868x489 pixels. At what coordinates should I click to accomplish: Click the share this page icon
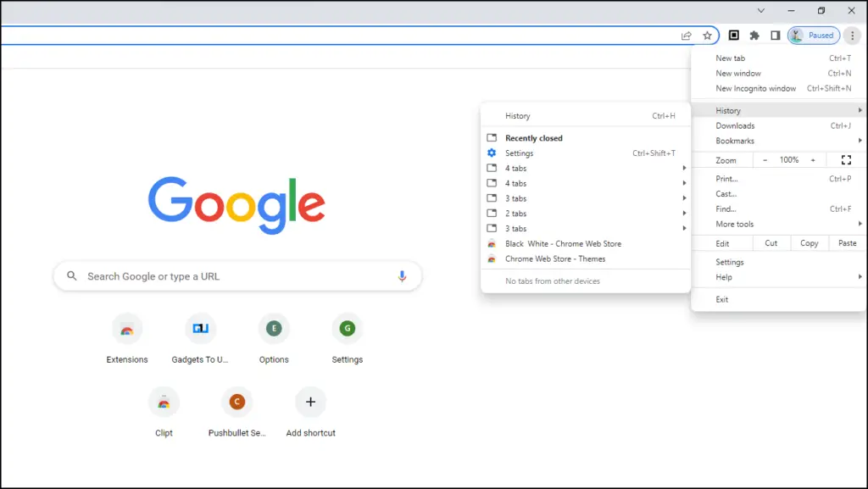tap(687, 36)
